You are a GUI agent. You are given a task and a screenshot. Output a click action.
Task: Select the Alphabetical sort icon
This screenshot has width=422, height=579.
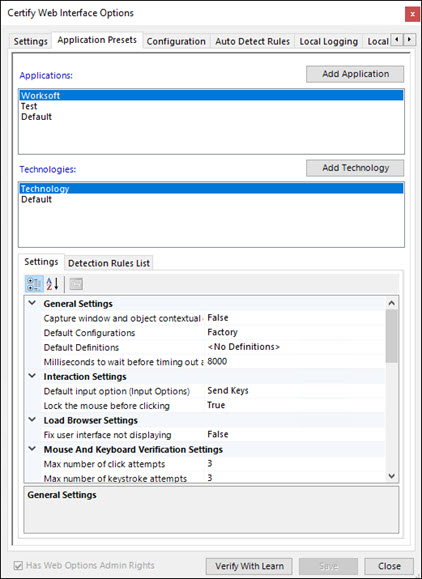(x=52, y=284)
